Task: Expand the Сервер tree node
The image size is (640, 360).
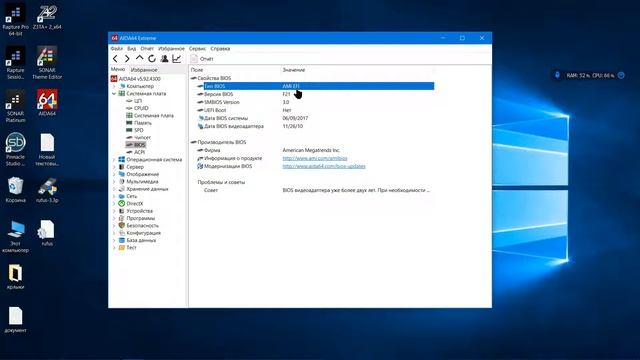Action: coord(114,167)
